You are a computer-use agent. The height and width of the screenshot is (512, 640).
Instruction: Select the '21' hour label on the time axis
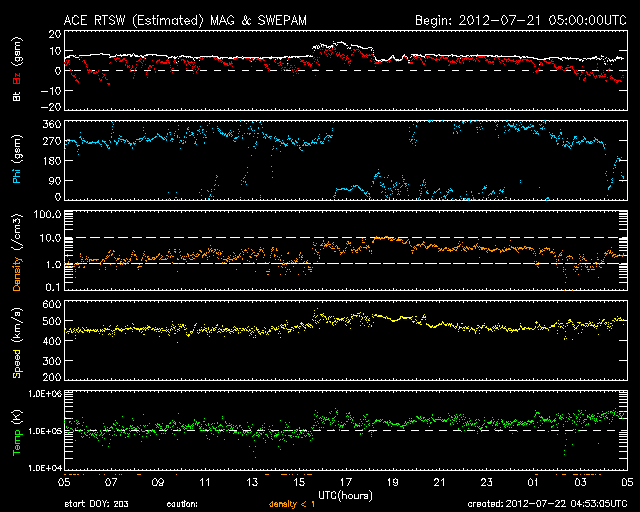click(440, 483)
